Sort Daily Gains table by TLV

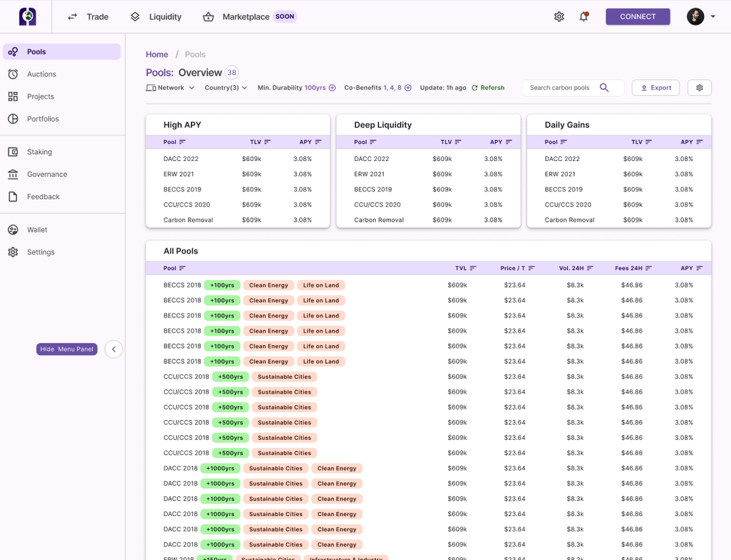[642, 142]
